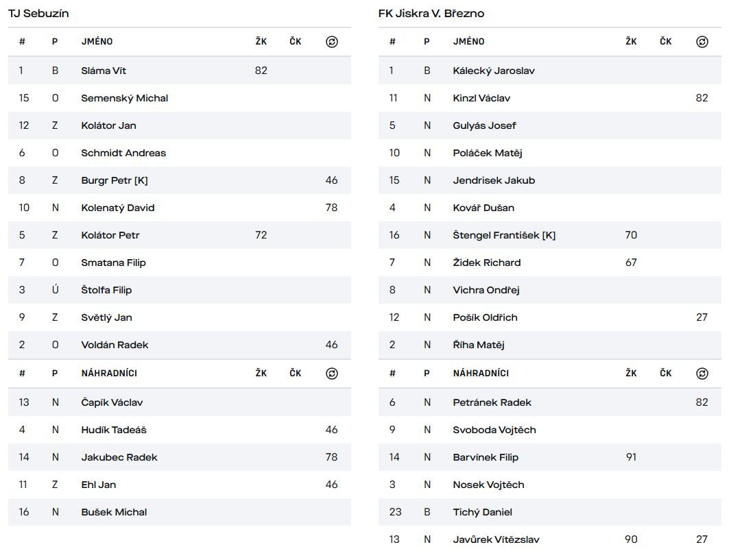Open the TJ Sebuzín team title
Screen dimensions: 740x560
[x=38, y=14]
